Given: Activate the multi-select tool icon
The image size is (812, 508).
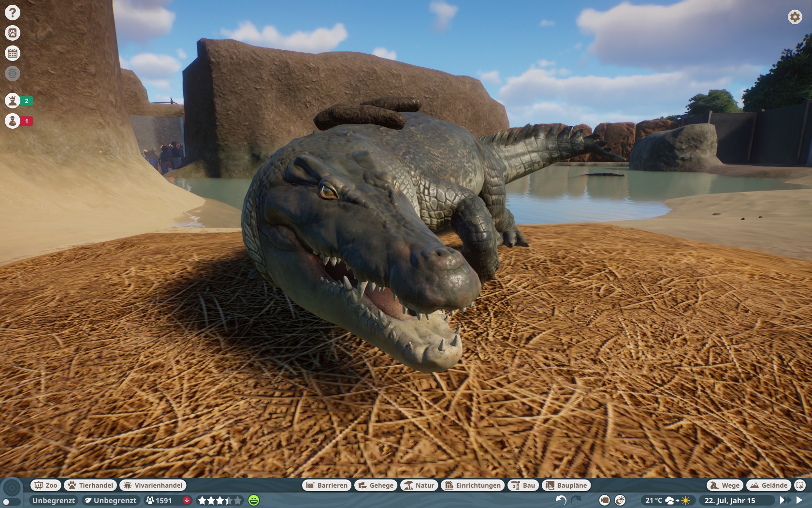Looking at the screenshot, I should coord(800,485).
